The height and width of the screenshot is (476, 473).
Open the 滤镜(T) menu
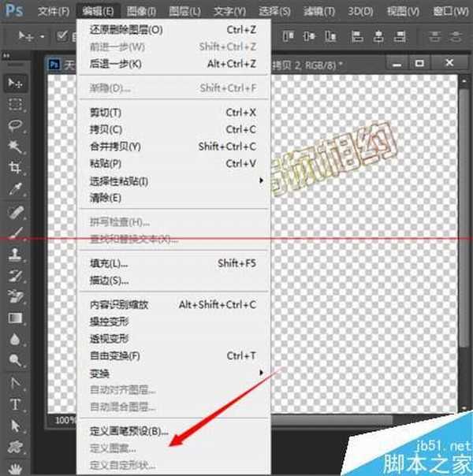click(x=319, y=12)
